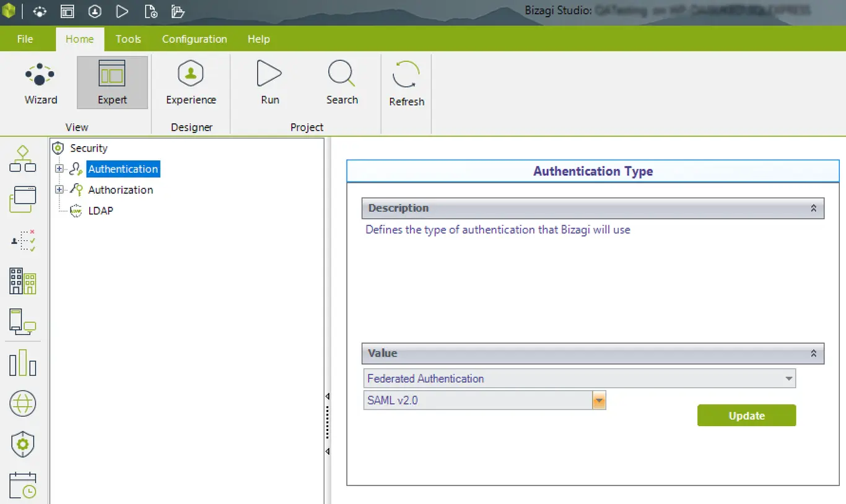Open the calendar clock scheduler icon
Image resolution: width=846 pixels, height=504 pixels.
coord(23,485)
